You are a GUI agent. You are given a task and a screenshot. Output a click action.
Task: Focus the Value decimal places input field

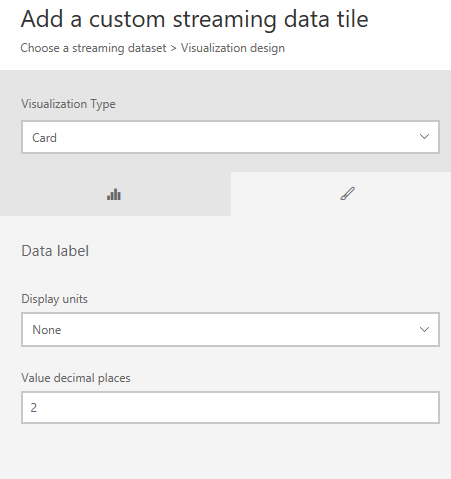pyautogui.click(x=230, y=407)
